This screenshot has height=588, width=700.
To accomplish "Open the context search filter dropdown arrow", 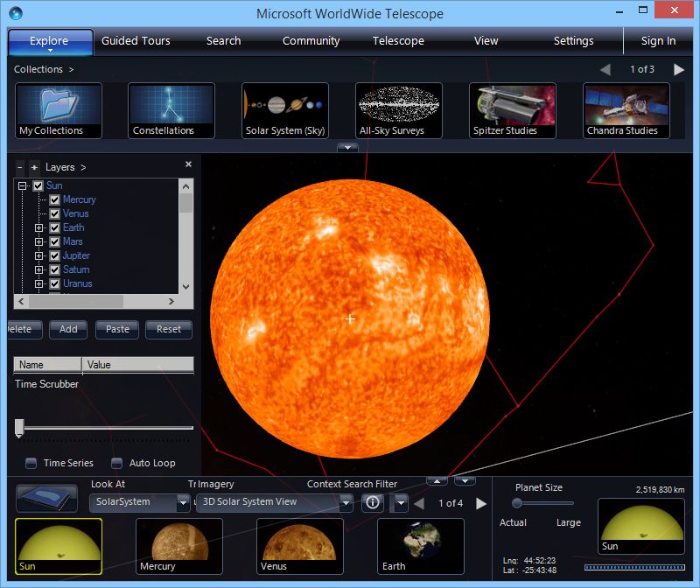I will (x=401, y=503).
